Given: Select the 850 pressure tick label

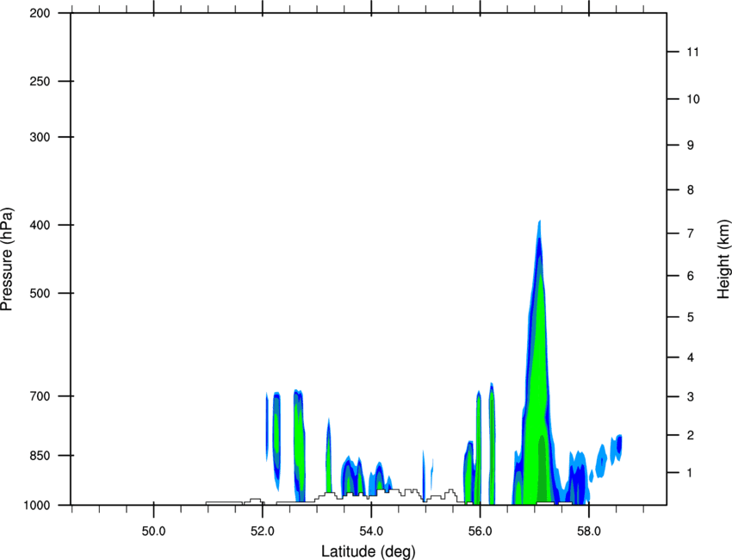Looking at the screenshot, I should [40, 456].
